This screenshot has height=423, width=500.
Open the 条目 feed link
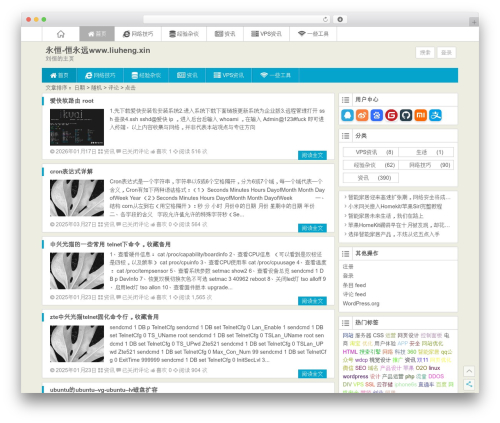354,285
